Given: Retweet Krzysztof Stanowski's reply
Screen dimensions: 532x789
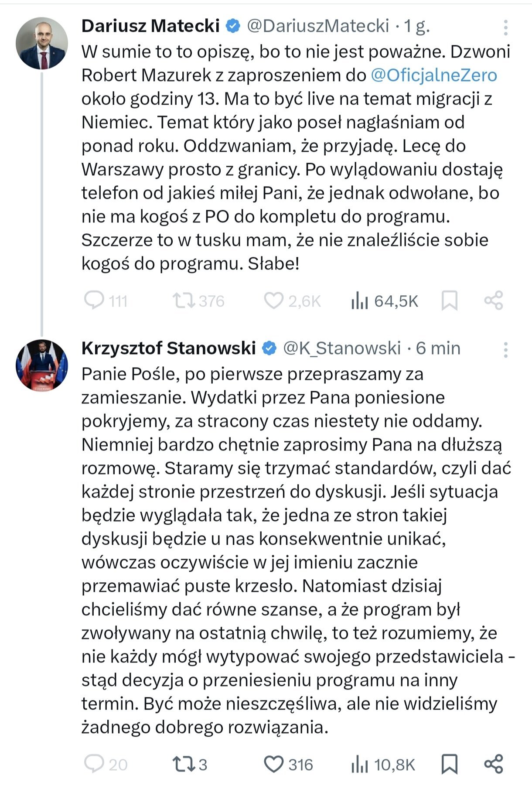Looking at the screenshot, I should [184, 764].
